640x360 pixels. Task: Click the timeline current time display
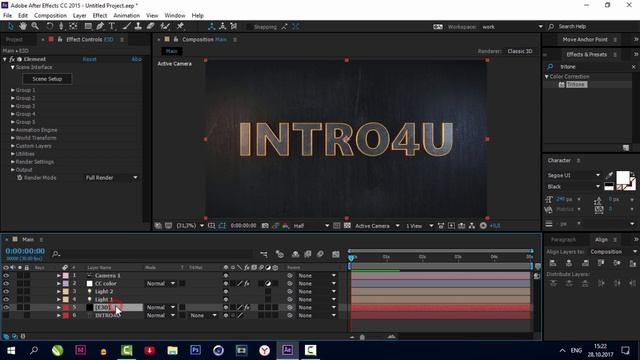tap(25, 251)
